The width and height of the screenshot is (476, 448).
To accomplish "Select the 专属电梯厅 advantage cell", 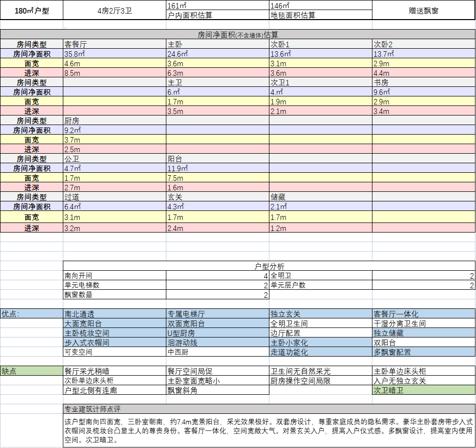I will point(218,313).
